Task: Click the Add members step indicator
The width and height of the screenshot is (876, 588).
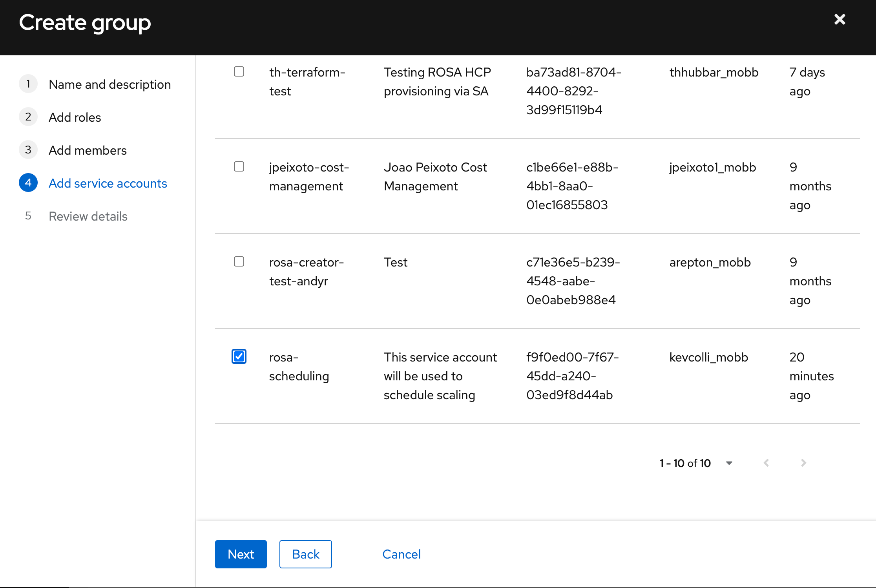Action: [x=88, y=150]
